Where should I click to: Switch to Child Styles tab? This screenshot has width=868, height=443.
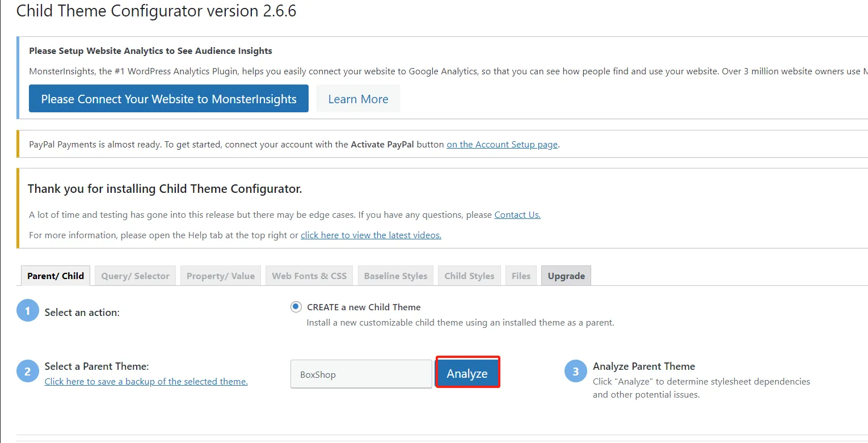[469, 276]
